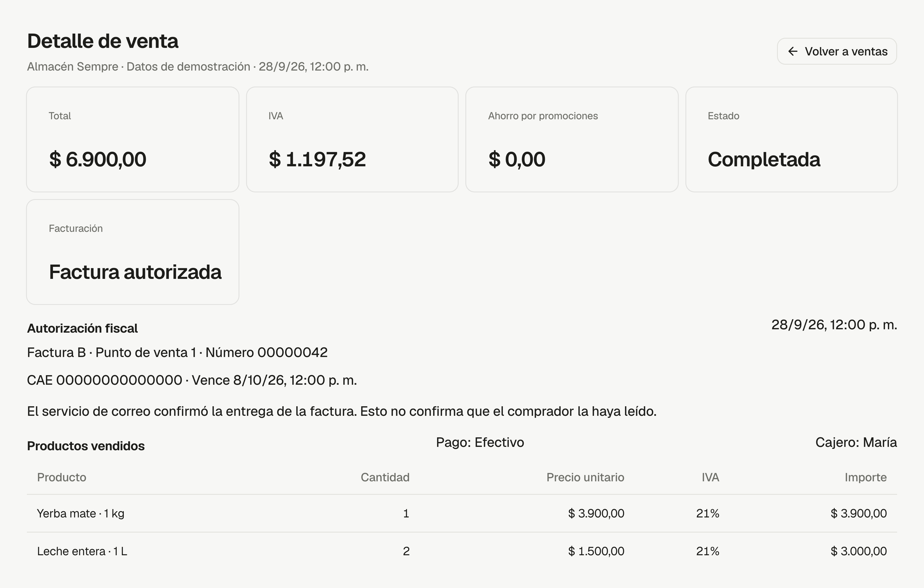Click the Ahorro por promociones card label
This screenshot has width=924, height=588.
pos(543,116)
